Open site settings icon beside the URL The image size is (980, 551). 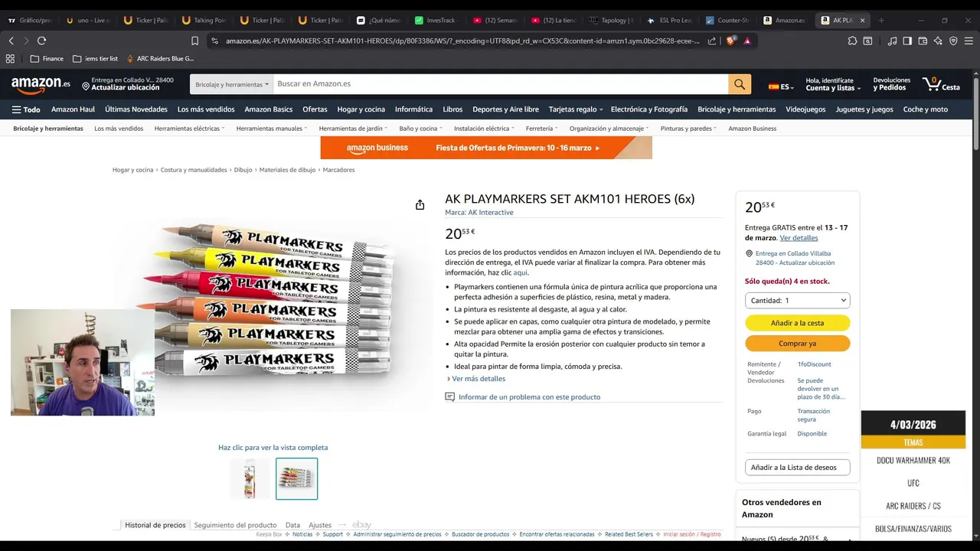[214, 41]
